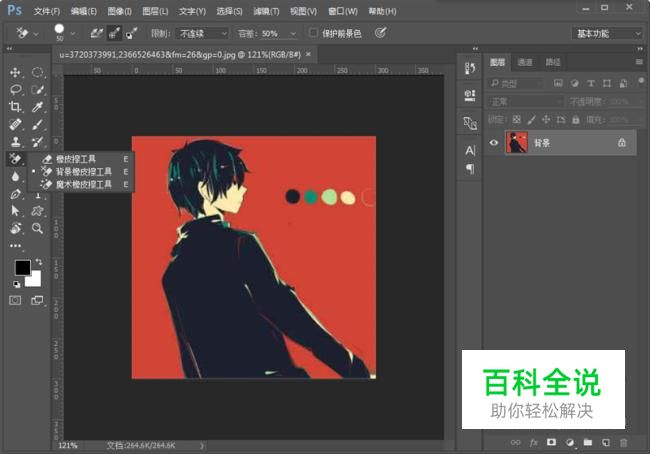Open the History panel icon
Viewport: 650px width, 454px height.
pyautogui.click(x=470, y=69)
